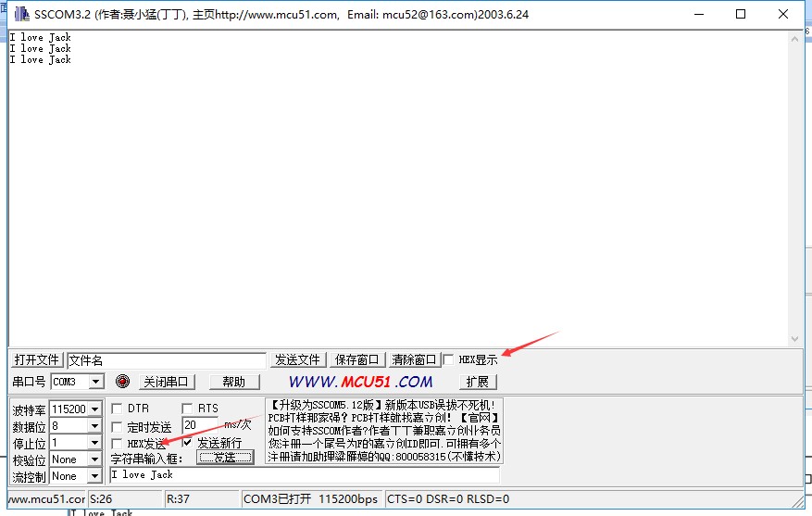Click the 关闭串口 button

167,382
